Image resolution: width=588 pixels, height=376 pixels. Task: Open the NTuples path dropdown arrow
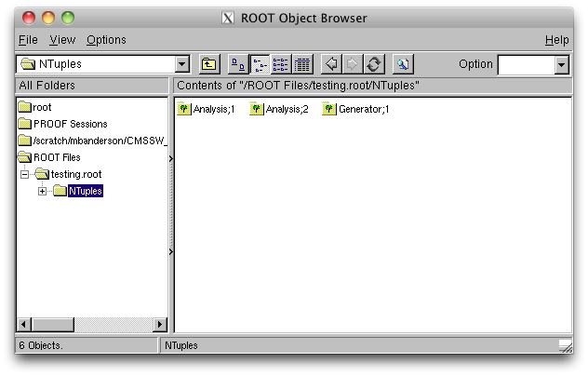point(182,64)
